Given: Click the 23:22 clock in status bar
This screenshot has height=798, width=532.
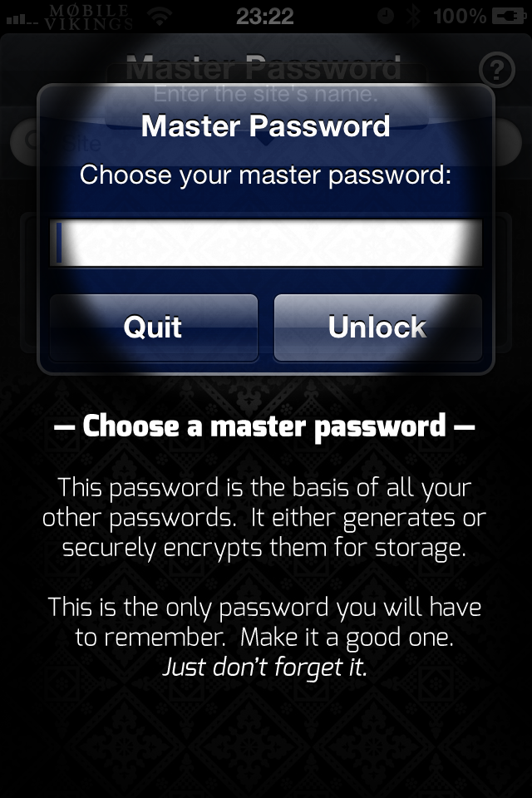Looking at the screenshot, I should pyautogui.click(x=264, y=17).
